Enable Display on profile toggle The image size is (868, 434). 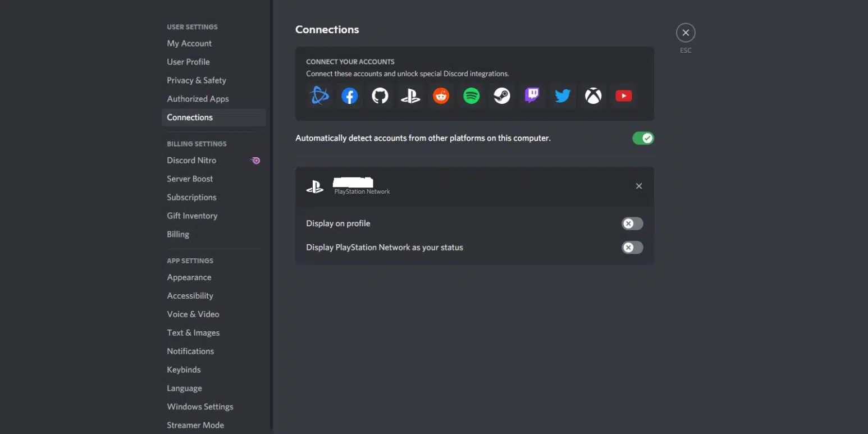click(632, 223)
